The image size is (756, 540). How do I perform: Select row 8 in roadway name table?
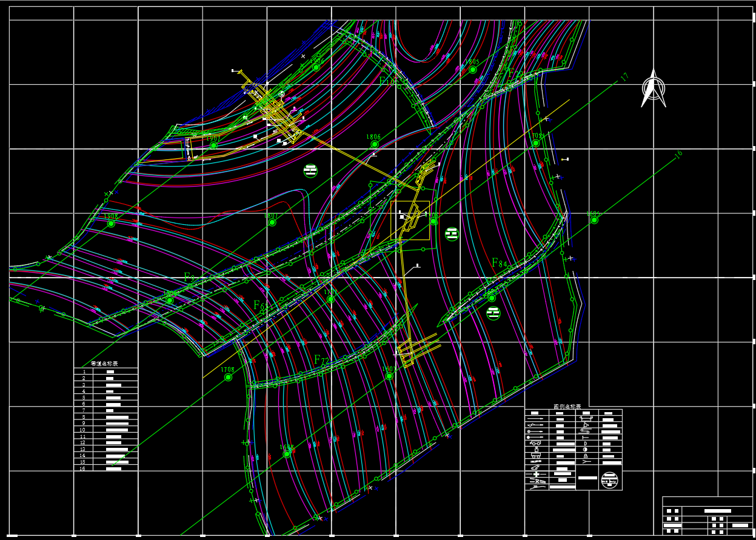click(x=106, y=418)
